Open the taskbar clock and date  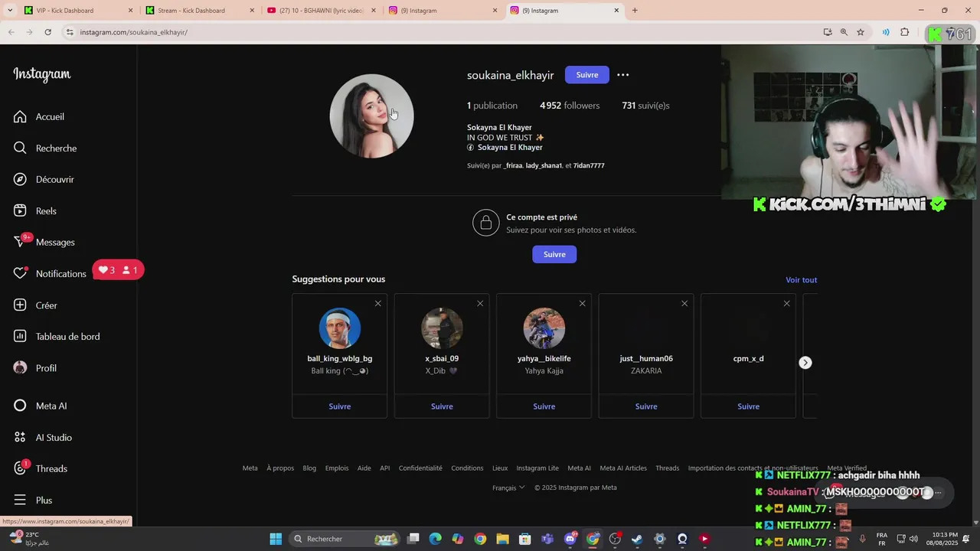coord(942,539)
